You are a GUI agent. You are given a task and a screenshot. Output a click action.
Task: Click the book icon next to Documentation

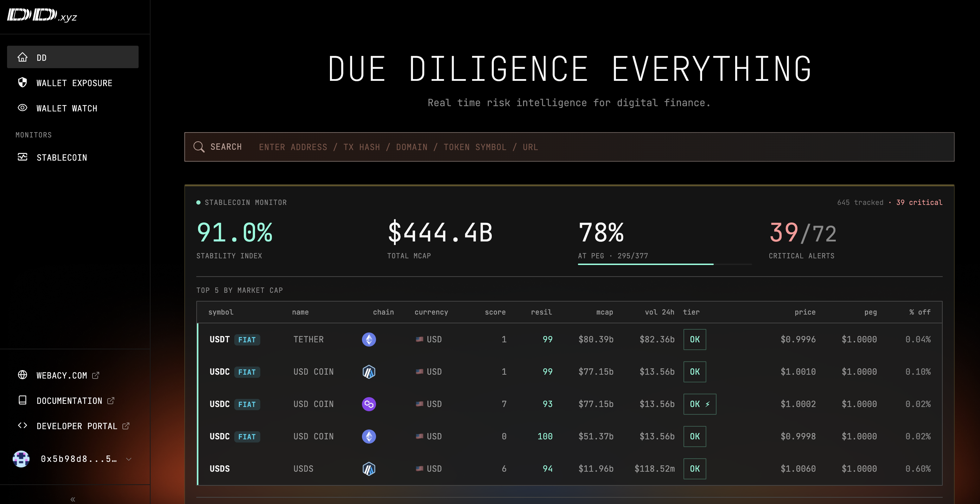pyautogui.click(x=23, y=400)
